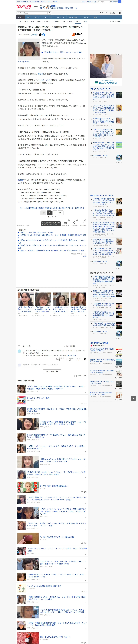Open the ランキング navigation tab
This screenshot has width=138, height=644.
(x=86, y=17)
